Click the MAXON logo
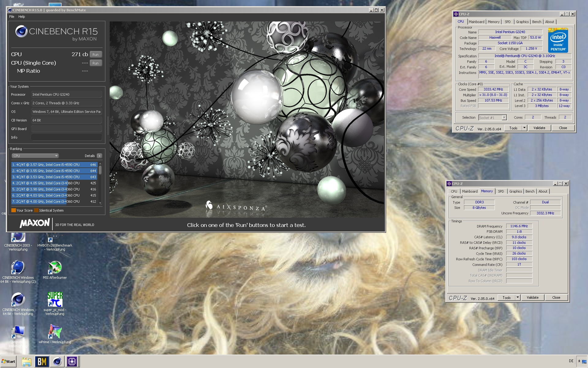588x368 pixels. (x=35, y=223)
